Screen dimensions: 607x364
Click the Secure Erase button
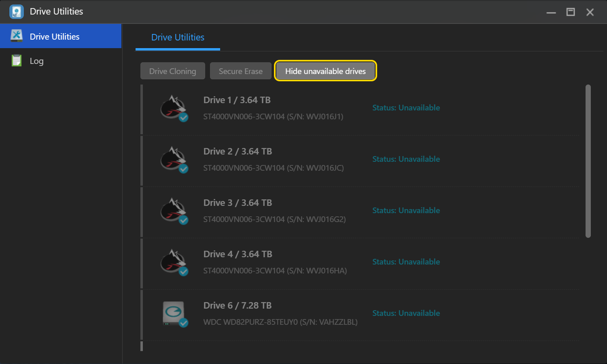[241, 71]
